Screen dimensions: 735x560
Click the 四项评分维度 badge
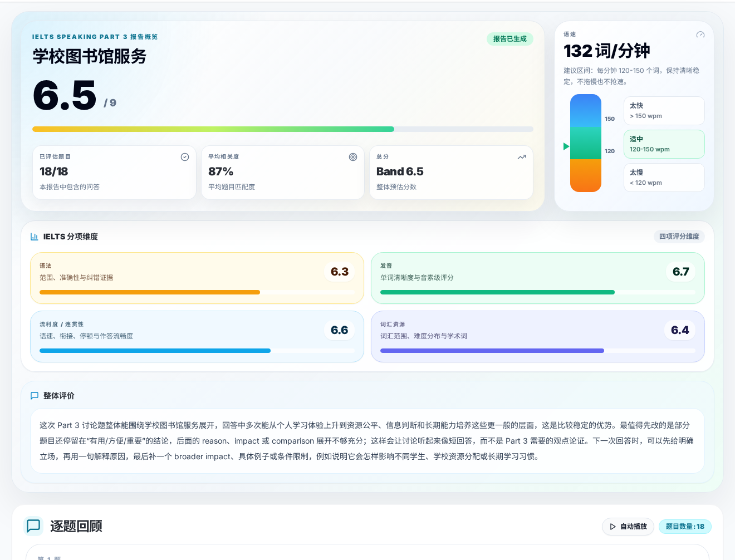(x=679, y=237)
